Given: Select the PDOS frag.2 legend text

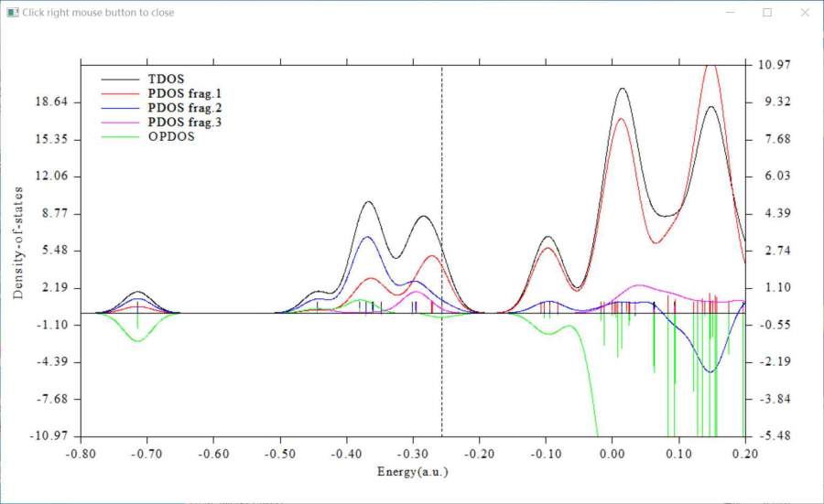Looking at the screenshot, I should (185, 108).
